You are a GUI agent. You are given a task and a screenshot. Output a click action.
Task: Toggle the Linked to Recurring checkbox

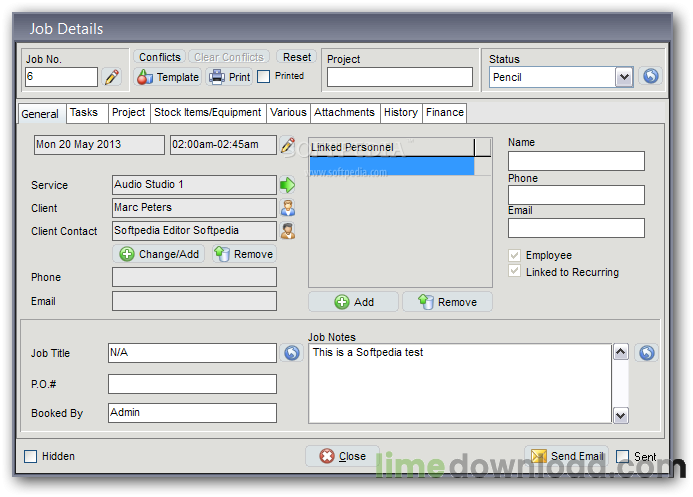point(514,271)
